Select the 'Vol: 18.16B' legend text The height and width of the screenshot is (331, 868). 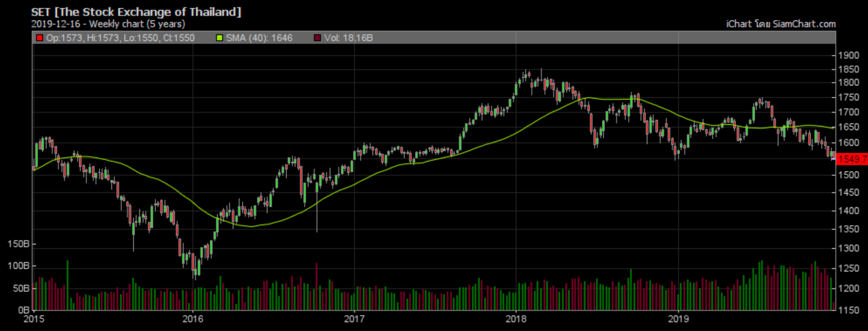(x=348, y=38)
